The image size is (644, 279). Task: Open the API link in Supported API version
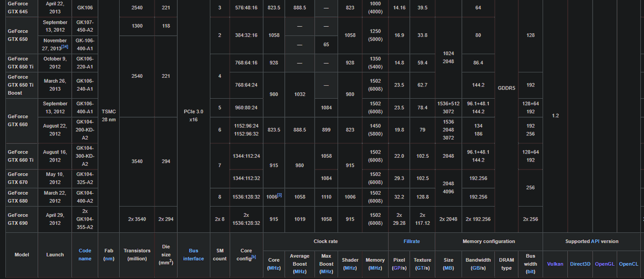pos(596,241)
